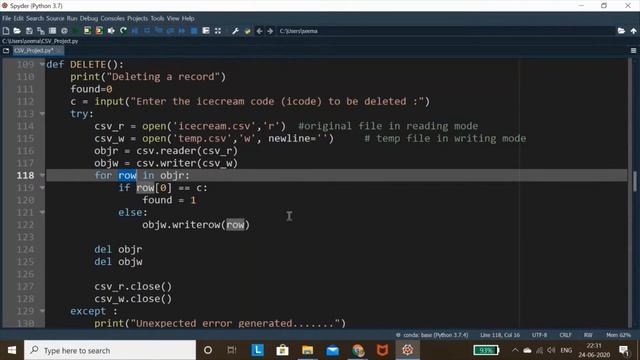
Task: Open the Projects menu
Action: [138, 18]
